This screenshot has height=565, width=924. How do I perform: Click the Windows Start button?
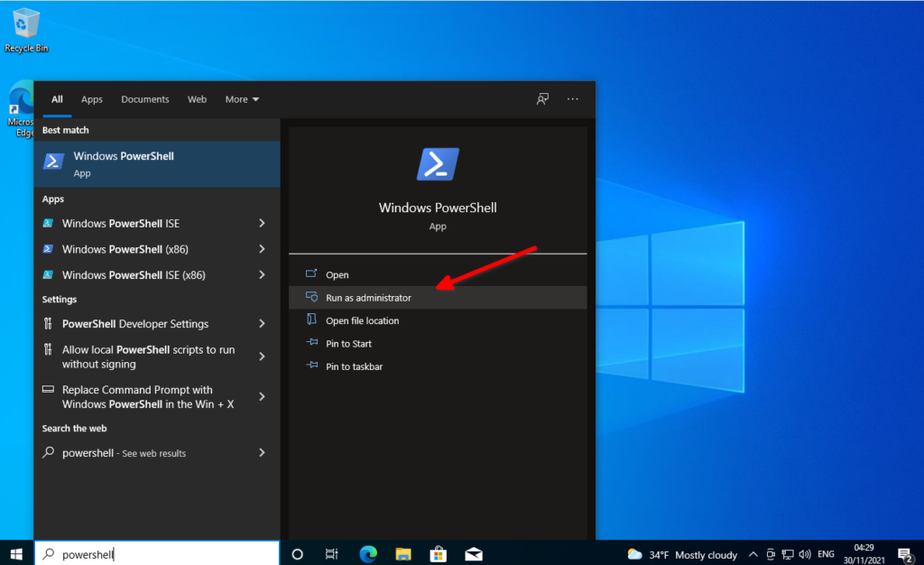click(16, 554)
